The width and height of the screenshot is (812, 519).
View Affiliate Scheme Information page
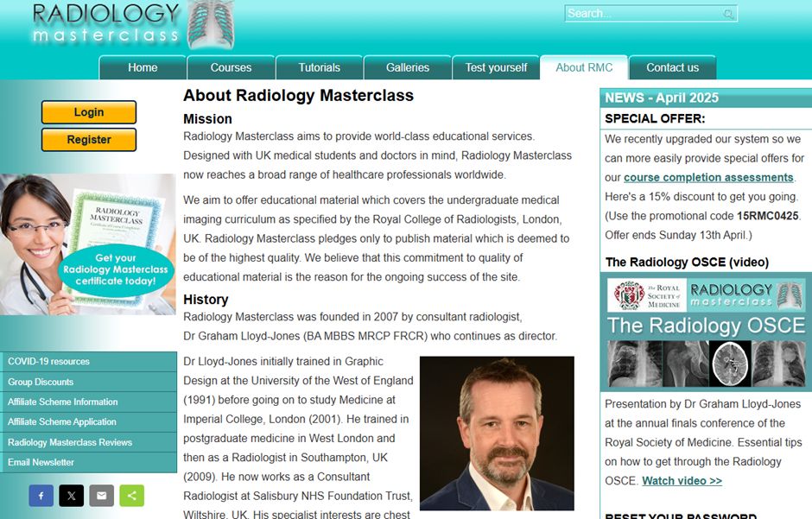[x=89, y=402]
